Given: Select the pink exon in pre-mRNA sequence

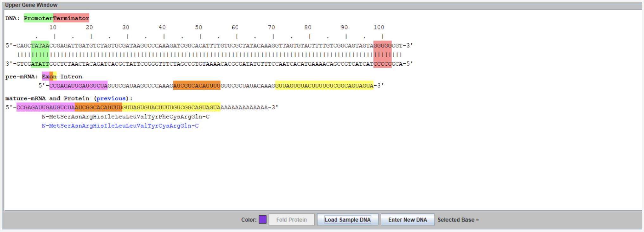Looking at the screenshot, I should point(78,86).
